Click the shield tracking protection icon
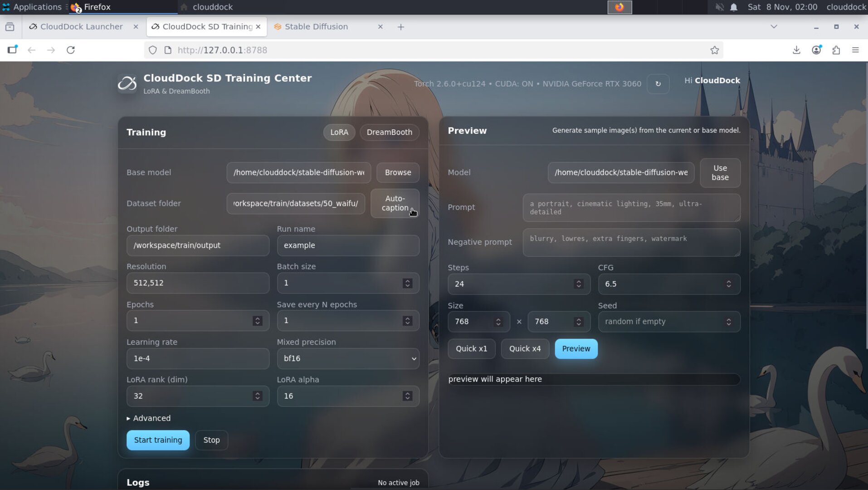The width and height of the screenshot is (868, 490). click(x=152, y=50)
